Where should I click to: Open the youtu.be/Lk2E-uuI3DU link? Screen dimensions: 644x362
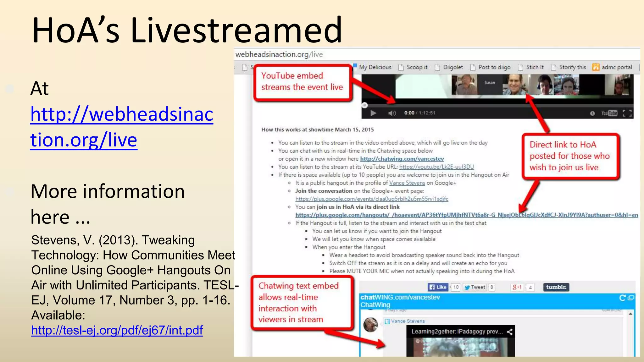click(x=436, y=167)
